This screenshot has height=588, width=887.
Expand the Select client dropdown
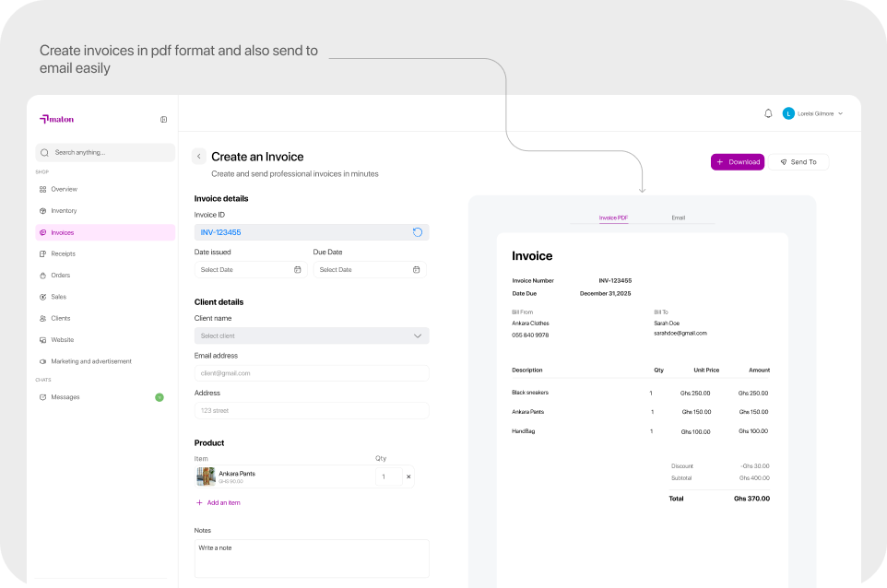tap(312, 335)
